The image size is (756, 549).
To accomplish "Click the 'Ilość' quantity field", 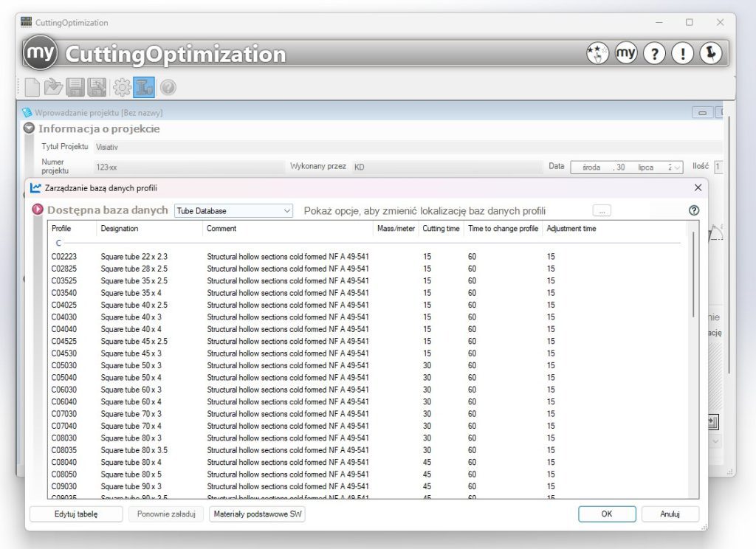I will point(718,167).
